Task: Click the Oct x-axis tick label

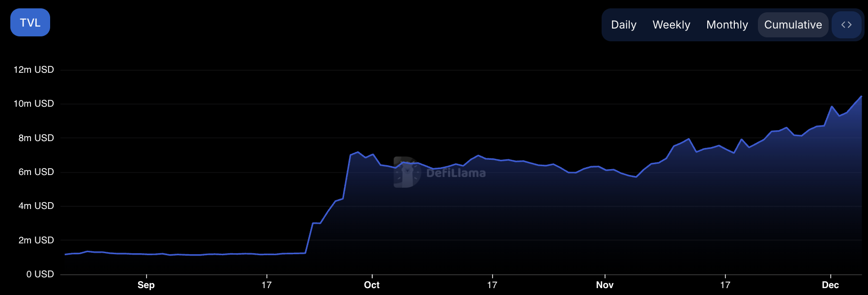Action: coord(372,285)
